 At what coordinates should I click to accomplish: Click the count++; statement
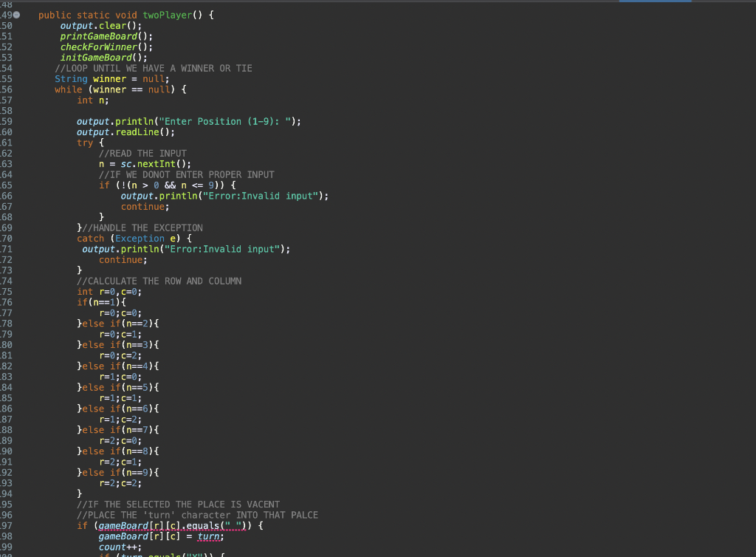tap(120, 547)
